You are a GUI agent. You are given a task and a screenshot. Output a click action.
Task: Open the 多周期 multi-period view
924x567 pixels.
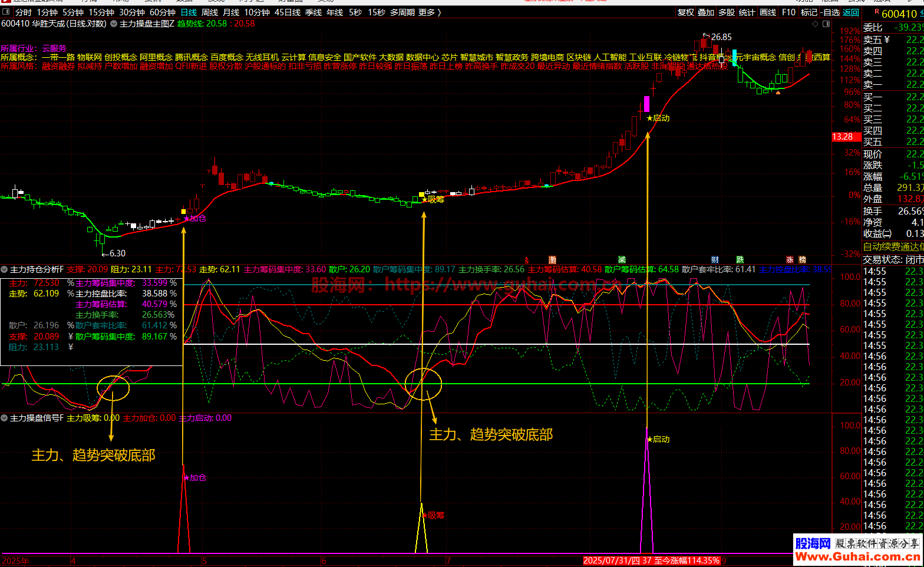tap(402, 12)
